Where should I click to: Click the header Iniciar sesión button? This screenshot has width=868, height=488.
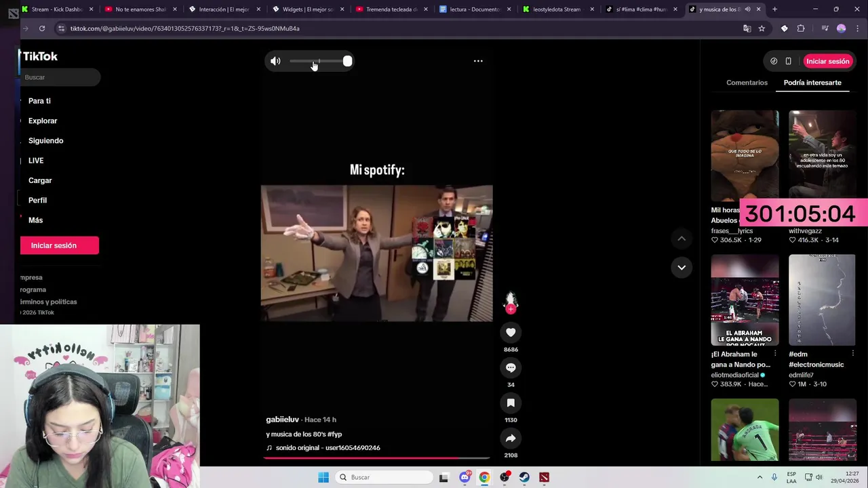coord(827,61)
